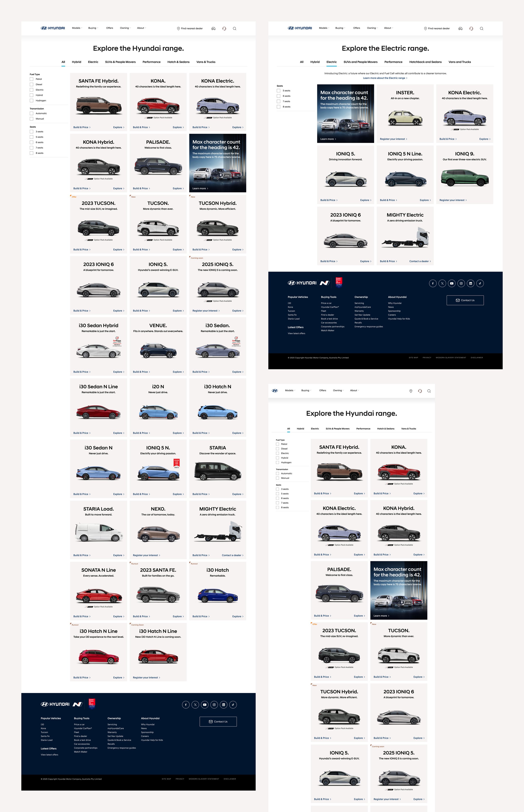
Task: Select Performance tab on Electric range page
Action: pyautogui.click(x=393, y=62)
